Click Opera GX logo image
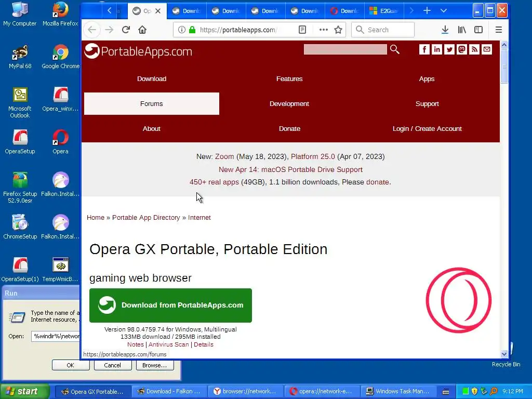This screenshot has width=532, height=399. [459, 300]
